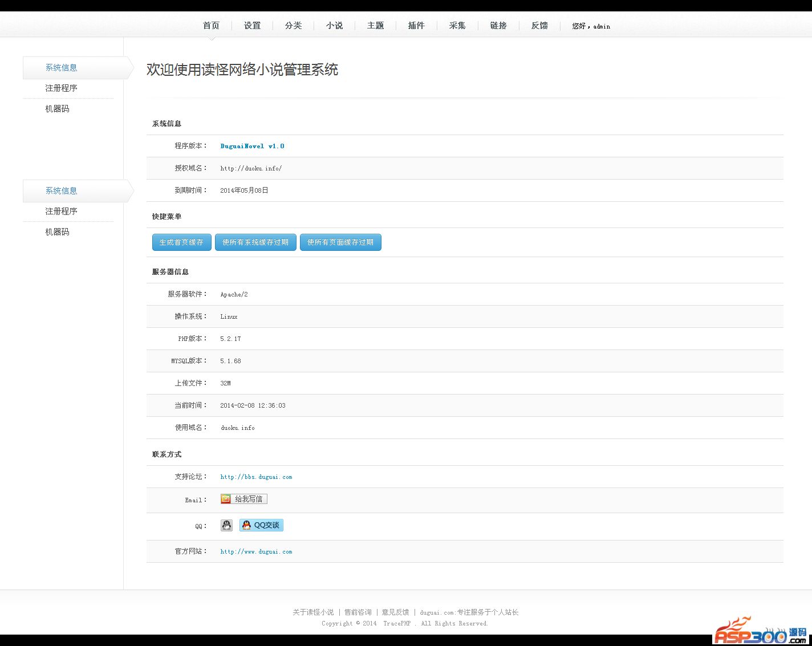Image resolution: width=812 pixels, height=646 pixels.
Task: Click the 程序版本： row label
Action: (191, 146)
